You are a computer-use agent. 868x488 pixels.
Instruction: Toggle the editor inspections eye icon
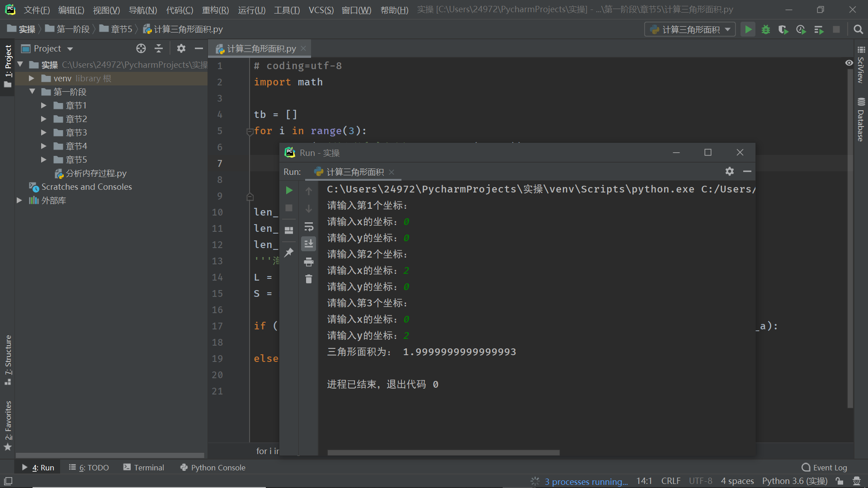point(849,63)
